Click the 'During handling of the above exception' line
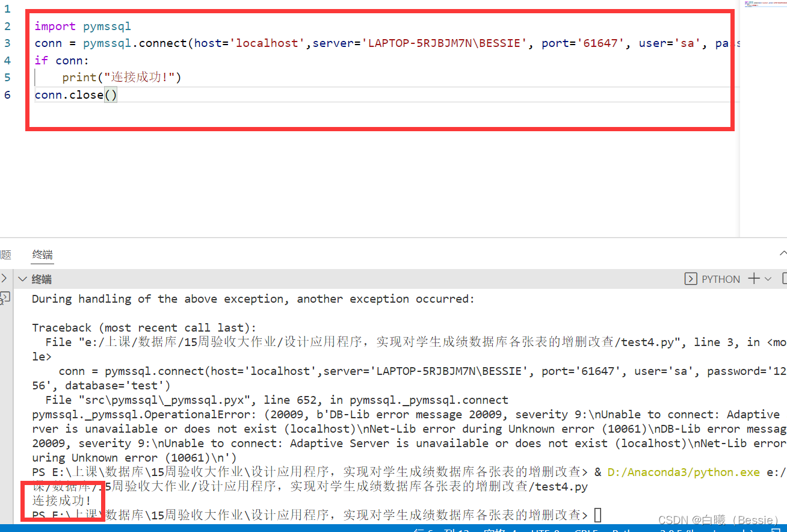The image size is (787, 532). point(253,299)
